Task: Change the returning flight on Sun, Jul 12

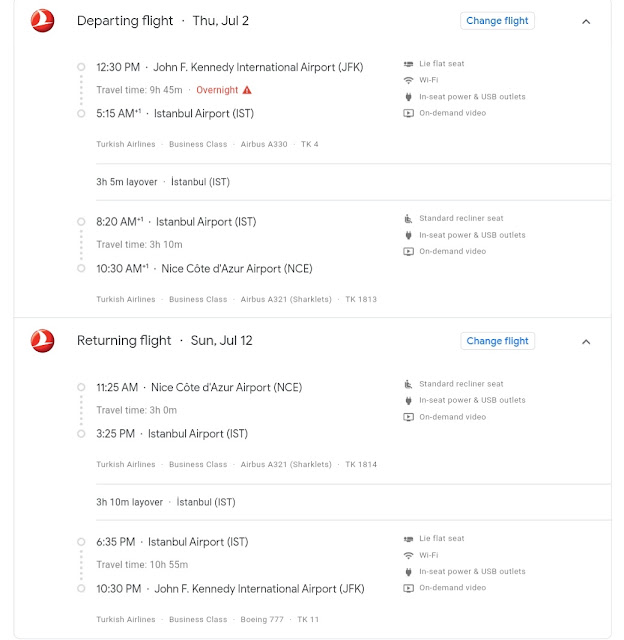Action: pyautogui.click(x=497, y=341)
